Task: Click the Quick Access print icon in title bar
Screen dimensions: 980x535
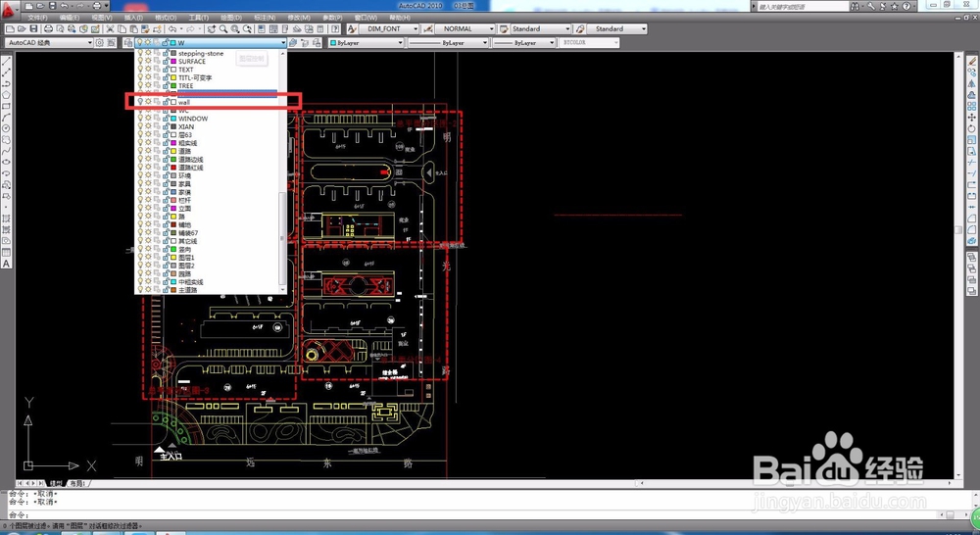Action: tap(97, 6)
